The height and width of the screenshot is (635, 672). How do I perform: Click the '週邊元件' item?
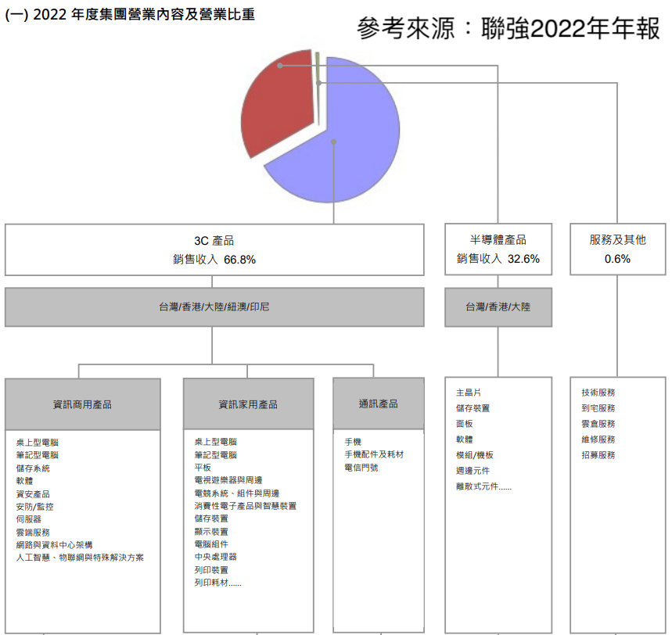[x=473, y=471]
